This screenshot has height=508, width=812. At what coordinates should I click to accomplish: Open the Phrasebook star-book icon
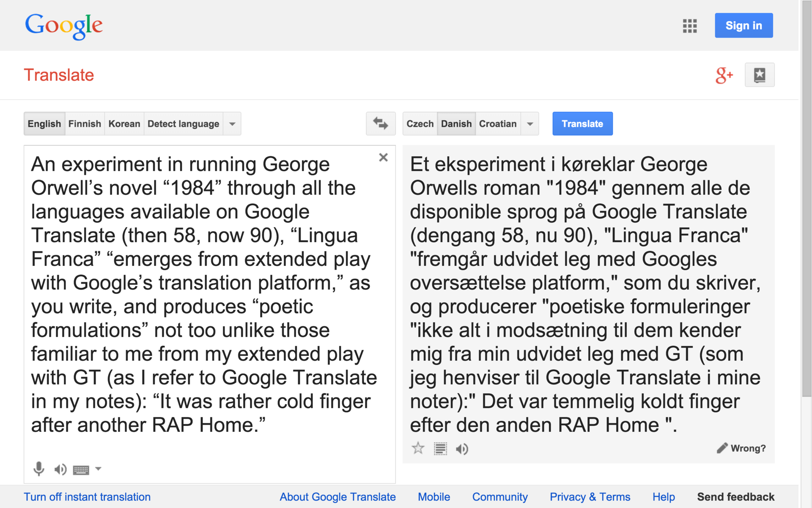click(x=759, y=75)
